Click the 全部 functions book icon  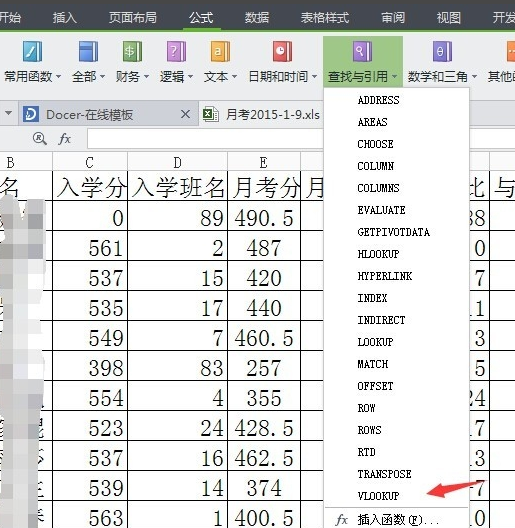tap(88, 52)
